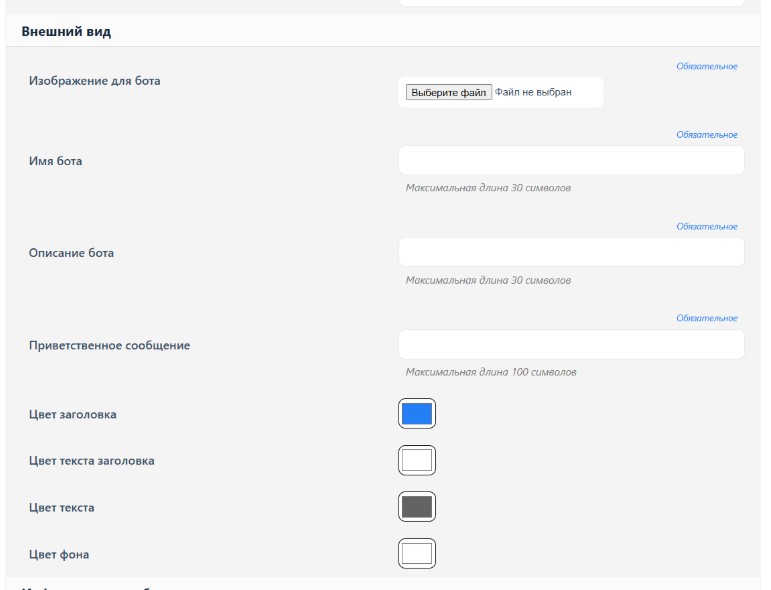Click Обязательное label above Описание бота field
Screen dimensions: 771x590
click(707, 227)
